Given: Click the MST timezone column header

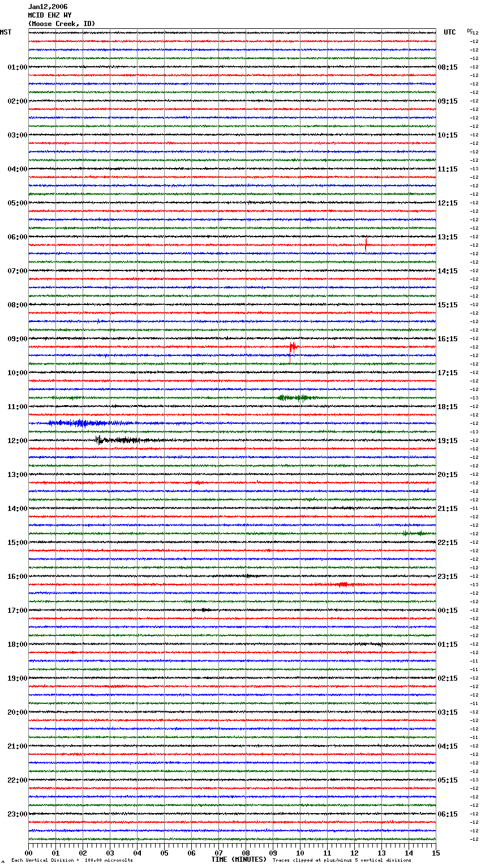Looking at the screenshot, I should [x=6, y=32].
